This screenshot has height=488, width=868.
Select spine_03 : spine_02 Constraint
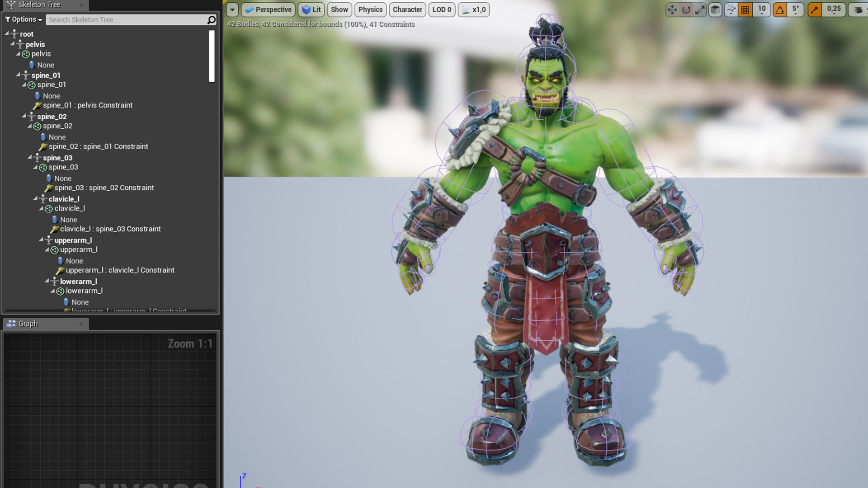[x=99, y=188]
